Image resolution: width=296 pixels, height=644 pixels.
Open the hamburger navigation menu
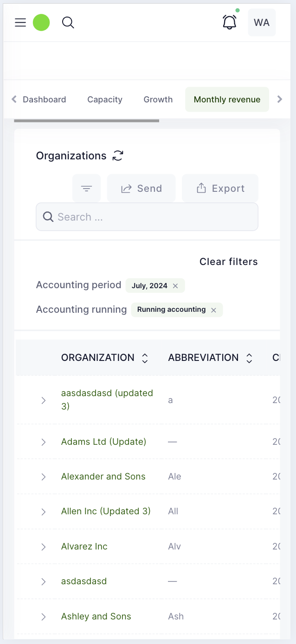click(x=20, y=23)
